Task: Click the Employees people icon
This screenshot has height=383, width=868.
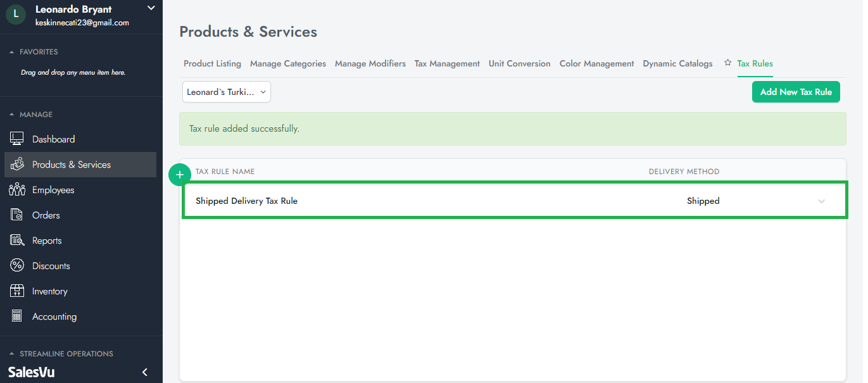Action: (x=17, y=190)
